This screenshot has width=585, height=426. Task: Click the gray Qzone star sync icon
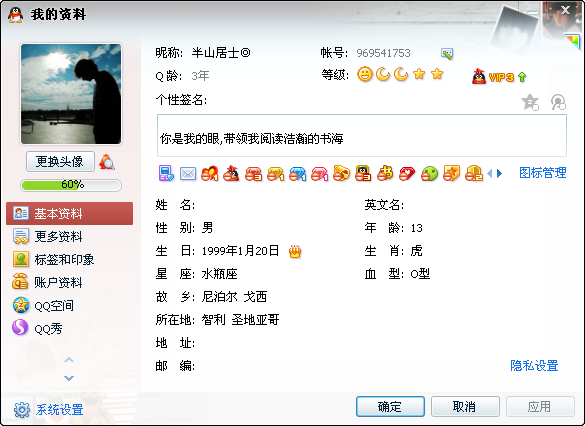pyautogui.click(x=530, y=103)
